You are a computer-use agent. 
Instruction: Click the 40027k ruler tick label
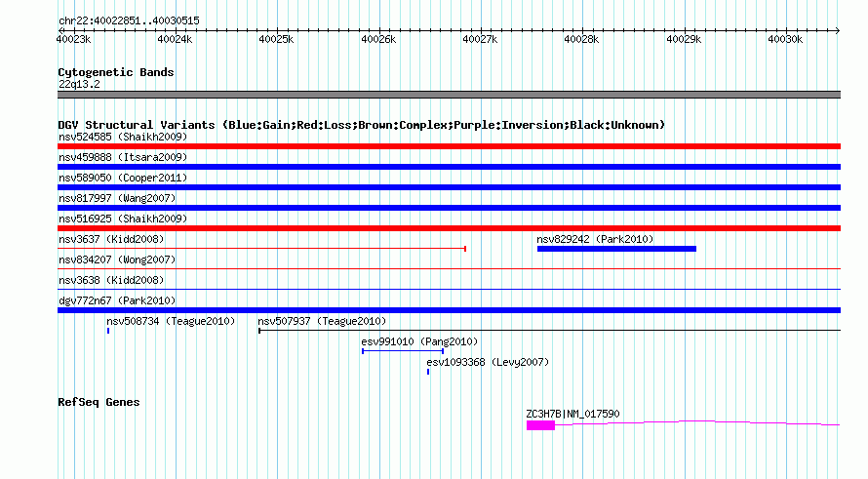point(480,39)
